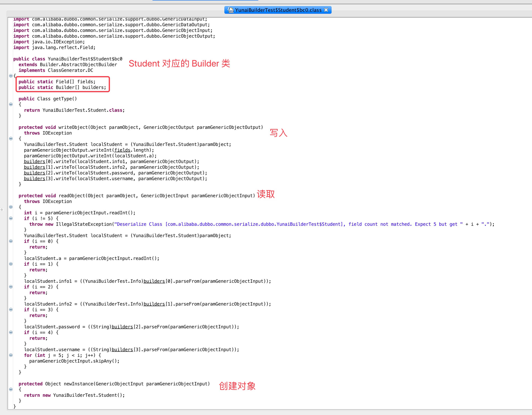Fold the 'if (i == 2)' block
The image size is (532, 415).
point(11,287)
